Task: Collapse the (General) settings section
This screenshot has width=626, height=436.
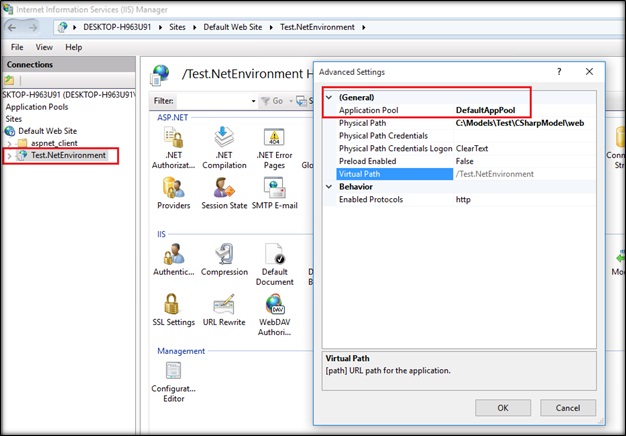Action: click(x=329, y=97)
